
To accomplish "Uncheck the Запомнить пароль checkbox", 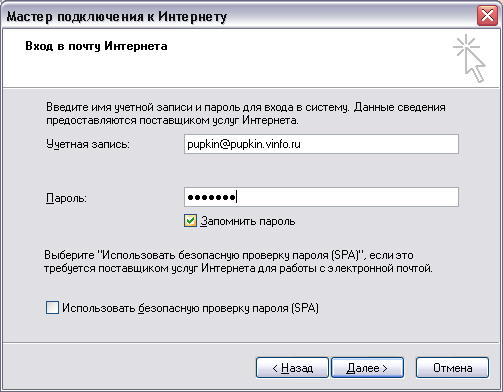I will pos(190,221).
